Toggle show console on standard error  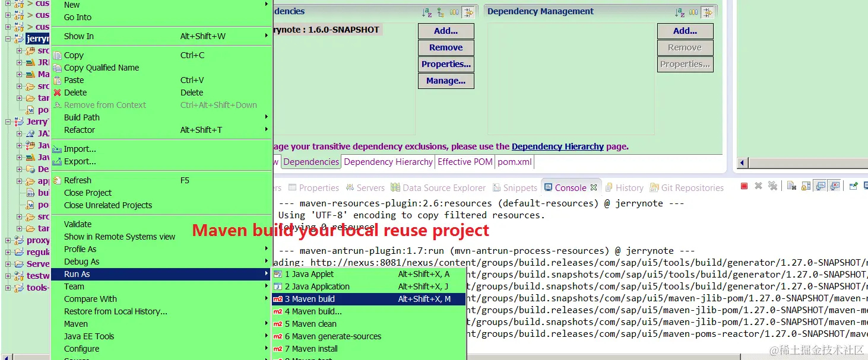[834, 186]
